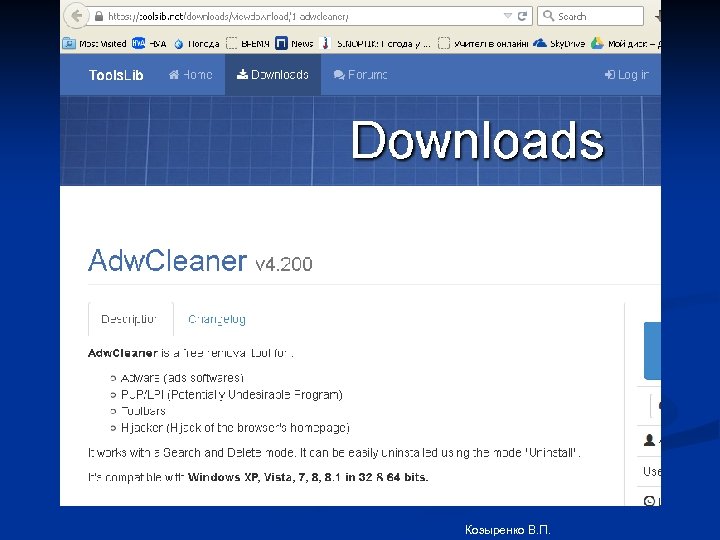Click the 'Windows XP, Vista, 7, 8' compatibility text
The width and height of the screenshot is (720, 540).
308,477
